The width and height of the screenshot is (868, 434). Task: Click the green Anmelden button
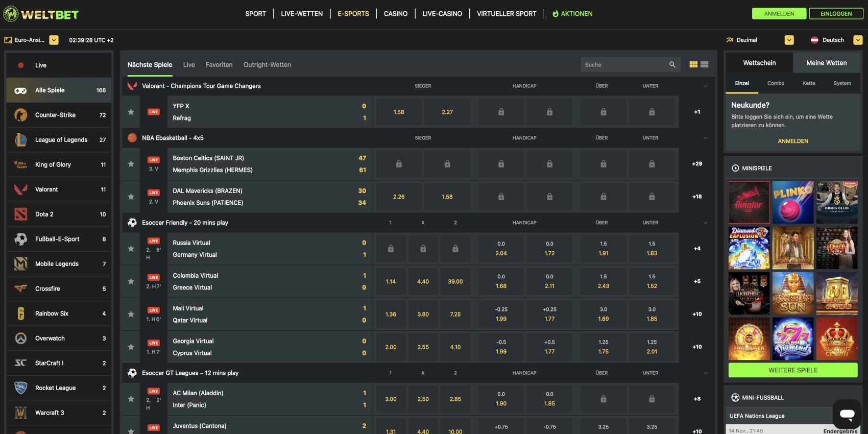click(x=779, y=14)
